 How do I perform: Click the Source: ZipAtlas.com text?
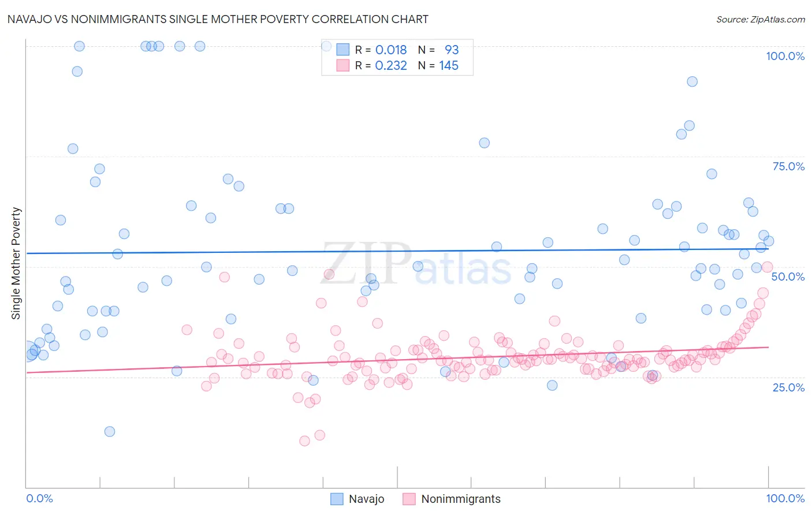click(761, 19)
